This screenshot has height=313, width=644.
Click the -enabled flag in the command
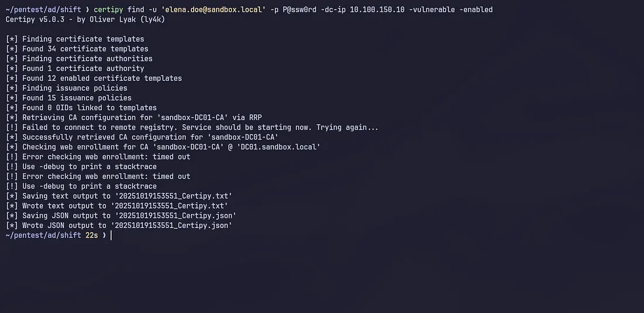[x=474, y=9]
